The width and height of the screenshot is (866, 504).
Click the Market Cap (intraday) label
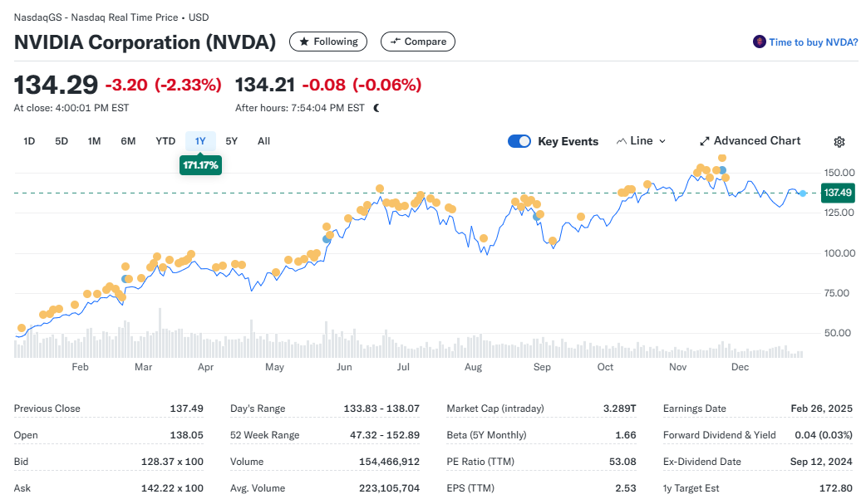(x=495, y=409)
